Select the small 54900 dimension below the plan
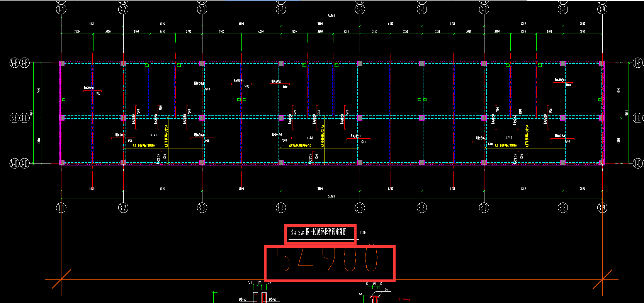 pos(331,196)
